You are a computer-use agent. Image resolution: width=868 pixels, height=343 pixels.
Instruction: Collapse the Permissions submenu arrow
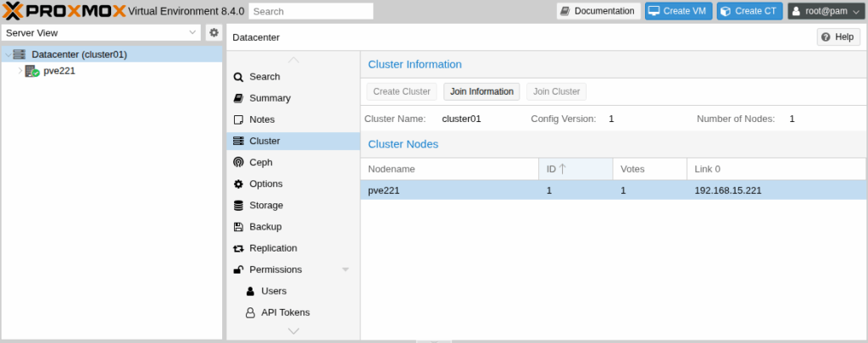346,269
